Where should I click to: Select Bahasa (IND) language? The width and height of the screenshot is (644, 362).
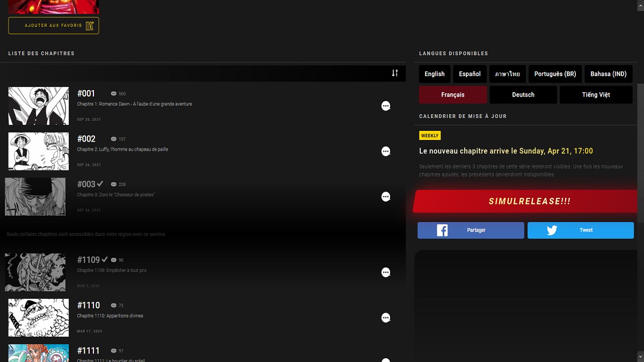tap(608, 74)
